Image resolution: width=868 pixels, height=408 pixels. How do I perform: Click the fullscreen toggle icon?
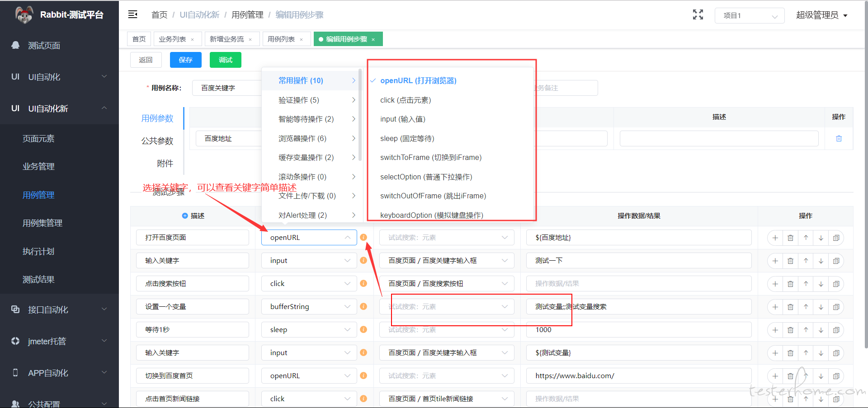point(698,14)
